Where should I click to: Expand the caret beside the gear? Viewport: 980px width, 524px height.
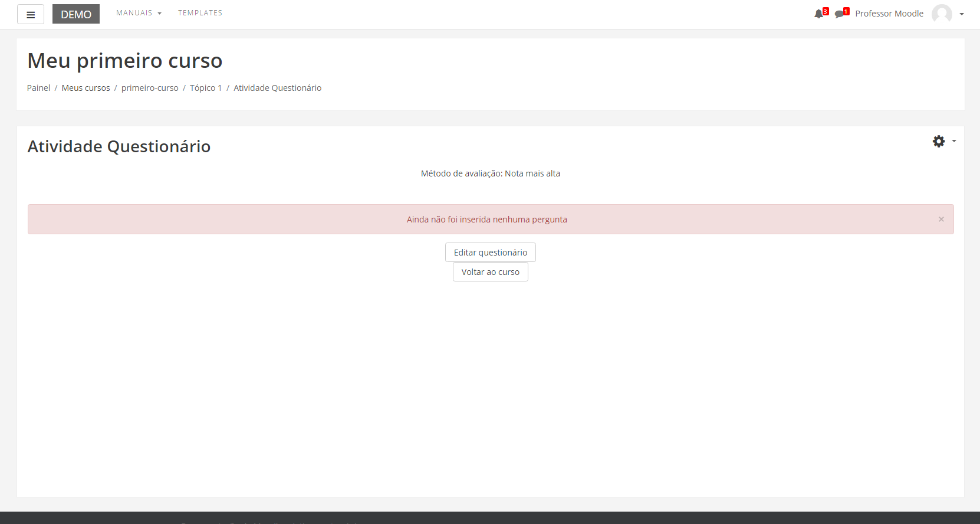tap(954, 141)
